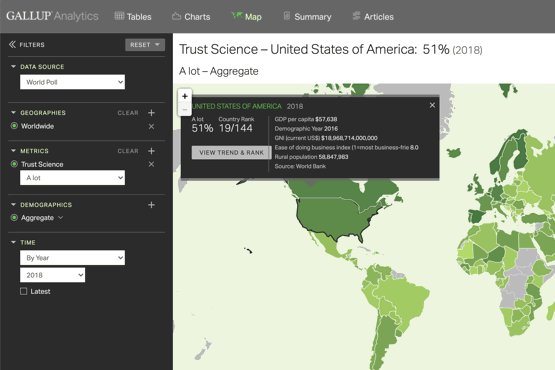Collapse the Filters panel with double-chevron icon
The image size is (555, 370).
point(12,44)
